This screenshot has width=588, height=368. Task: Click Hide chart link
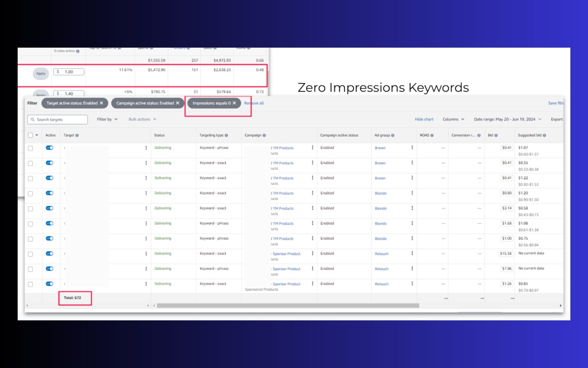click(x=424, y=119)
